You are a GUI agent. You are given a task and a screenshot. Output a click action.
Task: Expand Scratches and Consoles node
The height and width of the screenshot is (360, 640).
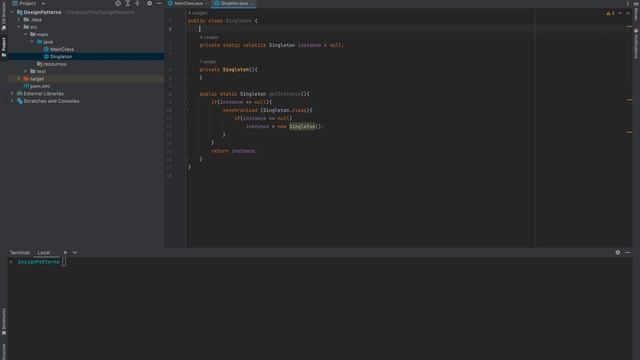pos(12,101)
